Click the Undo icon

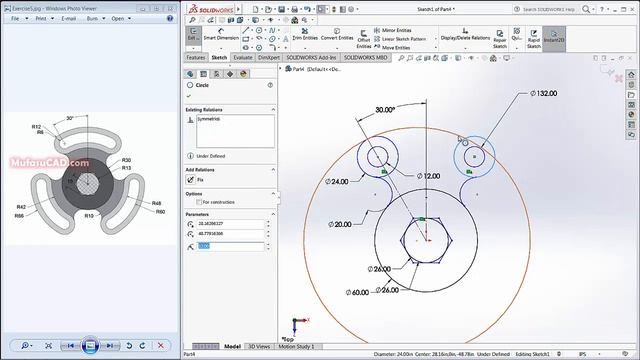[307, 9]
